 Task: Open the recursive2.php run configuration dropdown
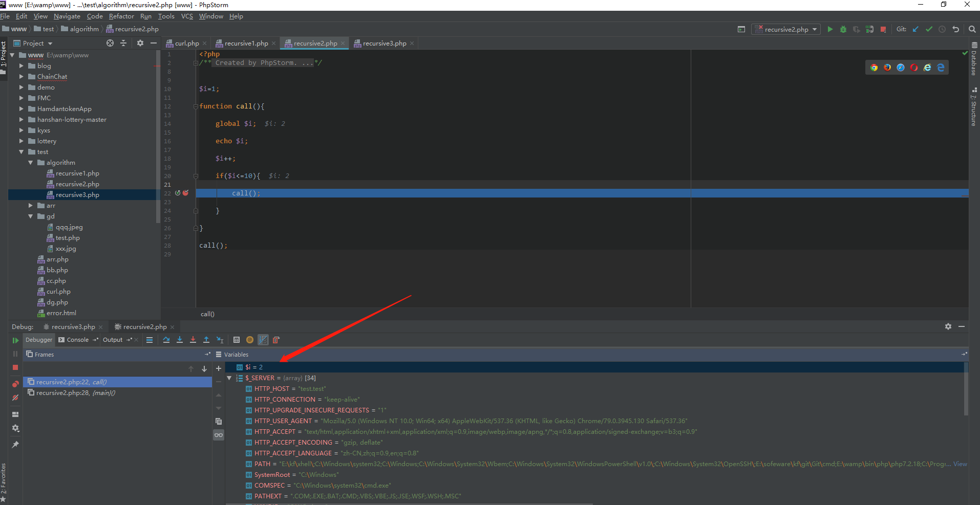click(x=786, y=29)
